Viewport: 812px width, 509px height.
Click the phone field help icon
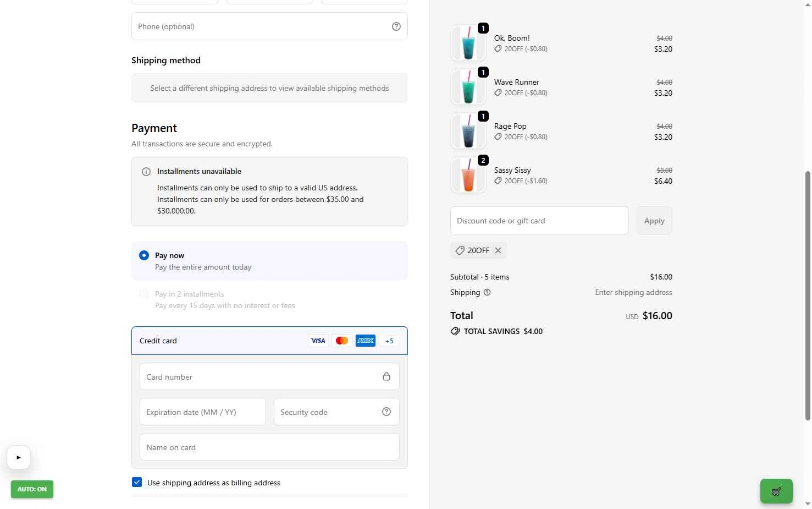396,26
